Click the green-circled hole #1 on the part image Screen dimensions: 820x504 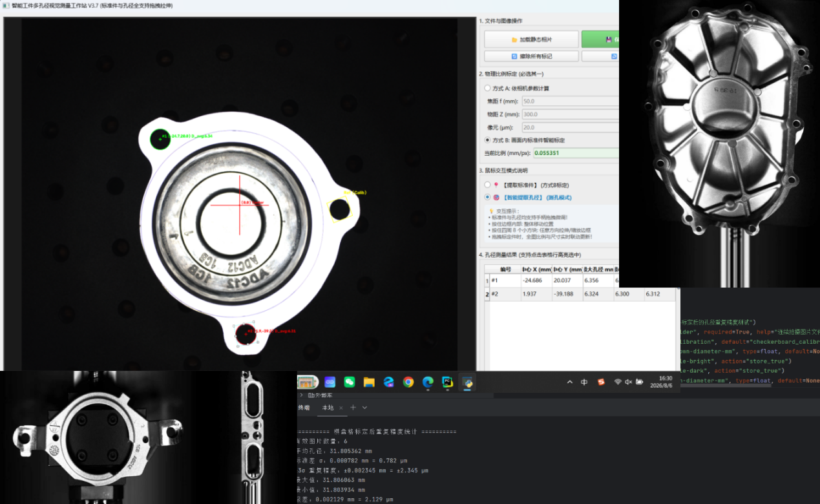160,139
